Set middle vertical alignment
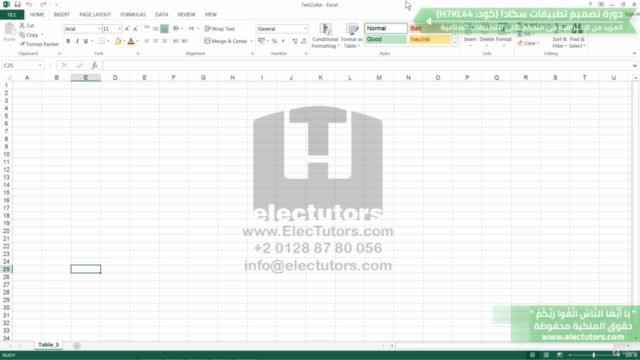The width and height of the screenshot is (640, 360). (156, 29)
